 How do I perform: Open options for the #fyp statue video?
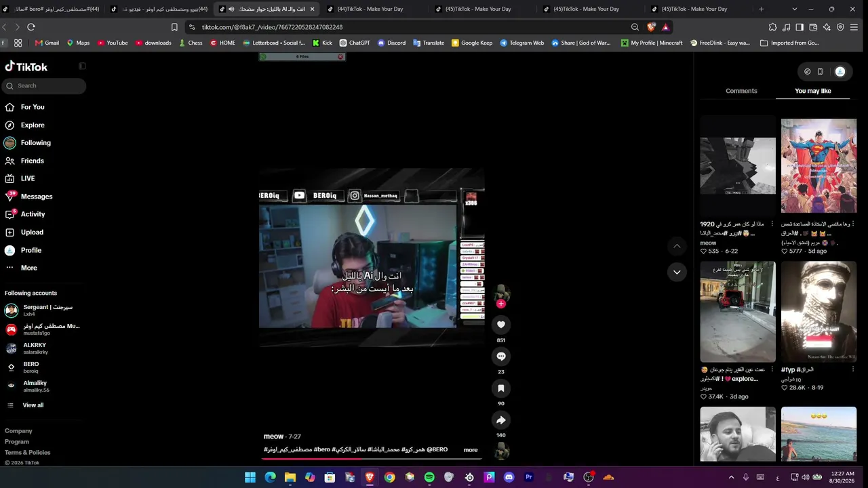pos(853,369)
